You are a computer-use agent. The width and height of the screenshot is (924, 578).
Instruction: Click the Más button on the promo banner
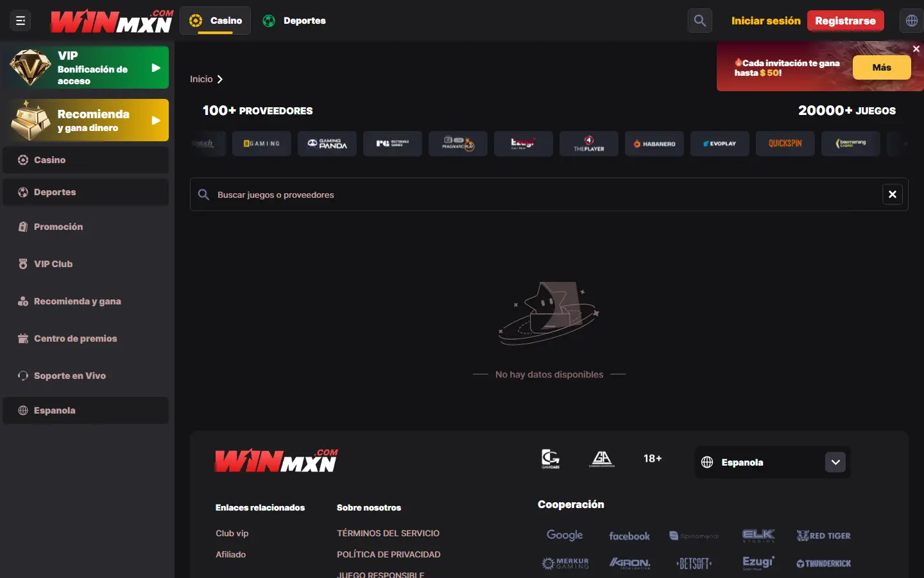click(x=882, y=67)
